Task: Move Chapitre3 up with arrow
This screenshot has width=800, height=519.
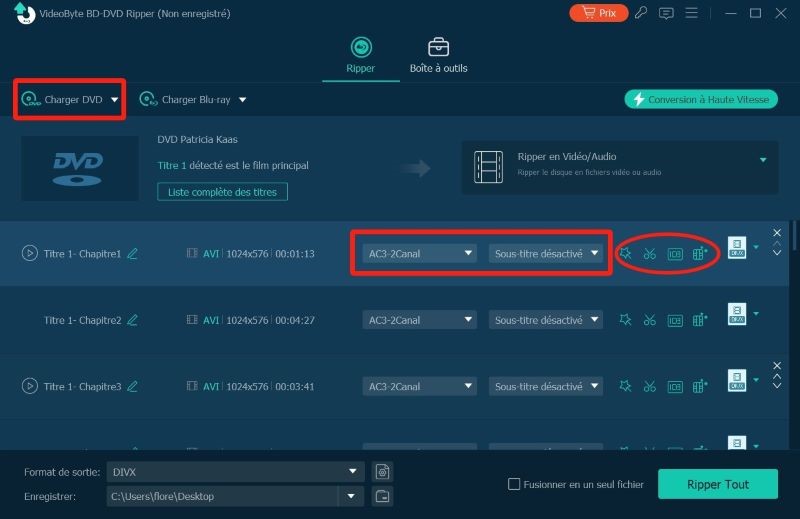Action: (777, 377)
